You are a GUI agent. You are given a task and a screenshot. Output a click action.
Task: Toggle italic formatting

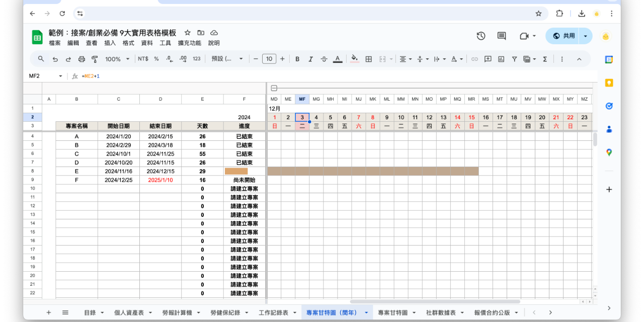pos(310,59)
